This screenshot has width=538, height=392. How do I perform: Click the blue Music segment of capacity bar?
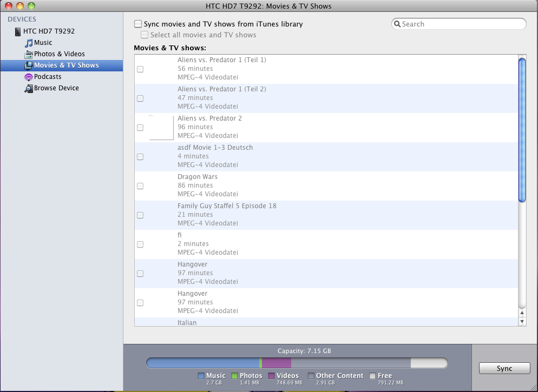203,363
